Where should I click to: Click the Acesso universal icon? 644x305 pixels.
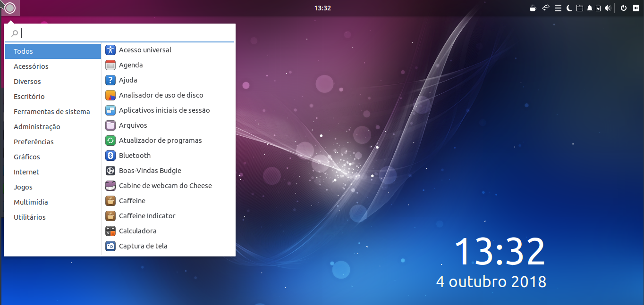click(x=110, y=50)
